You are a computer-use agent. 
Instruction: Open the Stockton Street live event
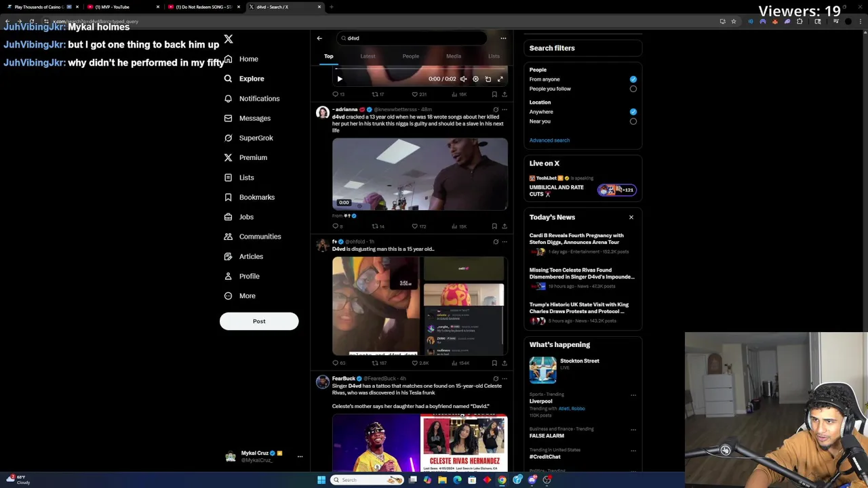pos(582,370)
